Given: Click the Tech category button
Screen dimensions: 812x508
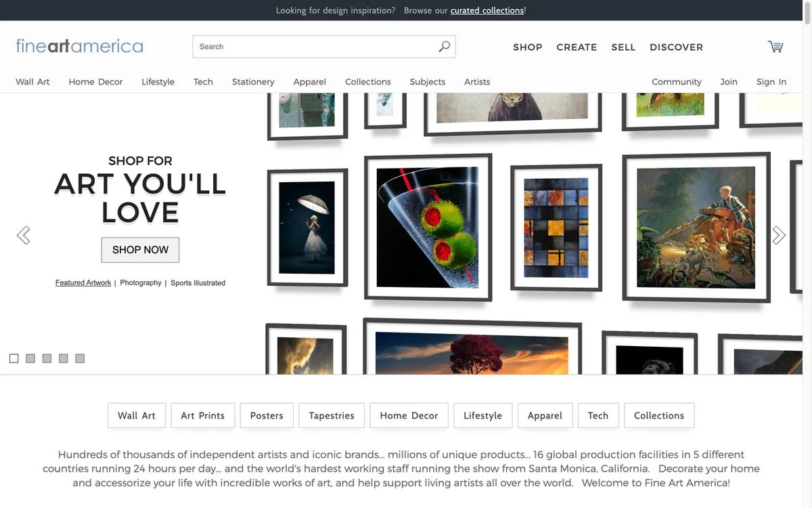Looking at the screenshot, I should [x=598, y=416].
